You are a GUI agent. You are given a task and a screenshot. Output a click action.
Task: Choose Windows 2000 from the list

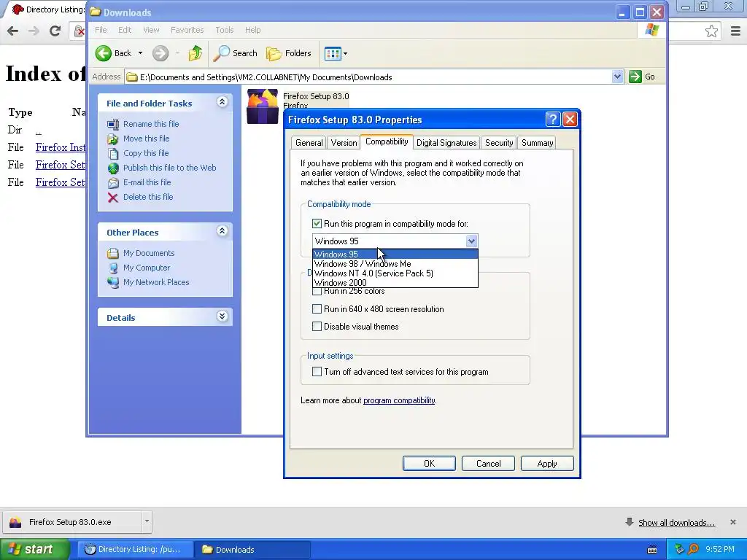pyautogui.click(x=395, y=282)
